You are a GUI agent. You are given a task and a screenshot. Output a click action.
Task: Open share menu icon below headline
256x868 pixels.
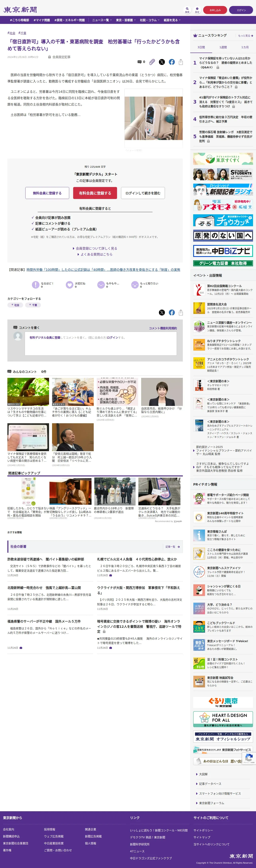point(181,62)
